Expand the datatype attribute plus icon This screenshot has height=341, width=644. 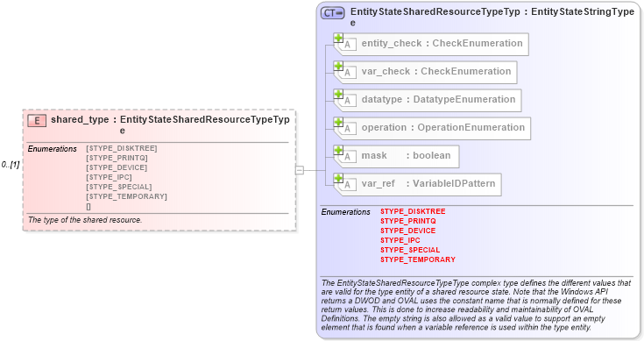click(x=338, y=94)
